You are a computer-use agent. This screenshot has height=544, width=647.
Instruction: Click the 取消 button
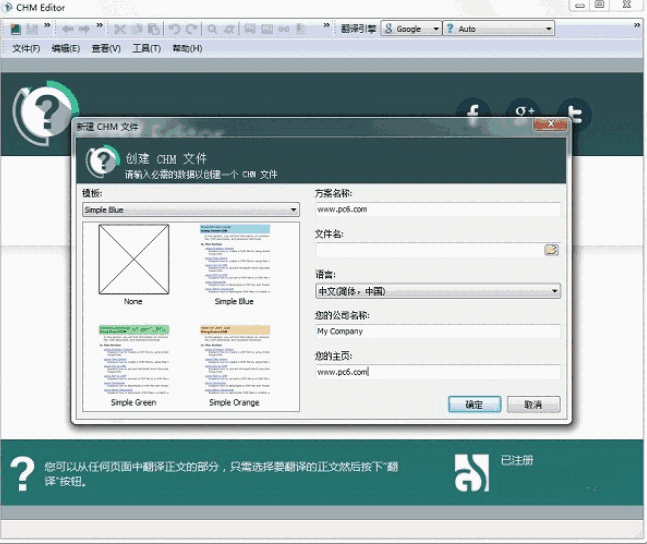tap(533, 404)
